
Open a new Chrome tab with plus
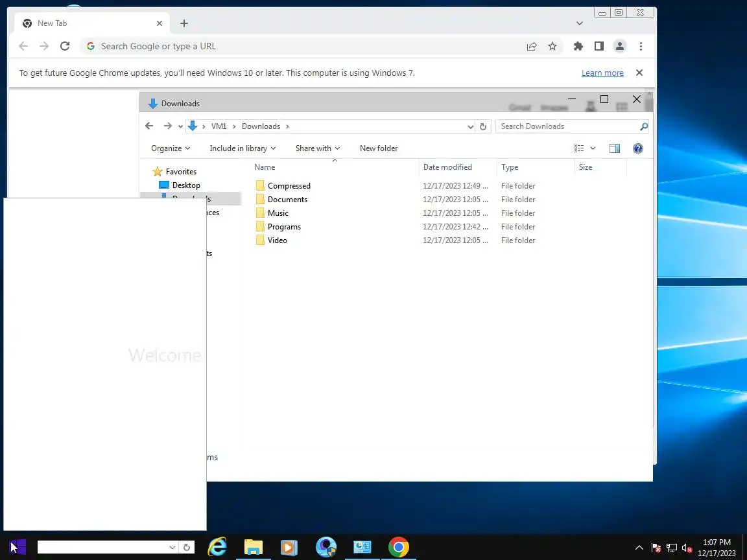click(184, 23)
